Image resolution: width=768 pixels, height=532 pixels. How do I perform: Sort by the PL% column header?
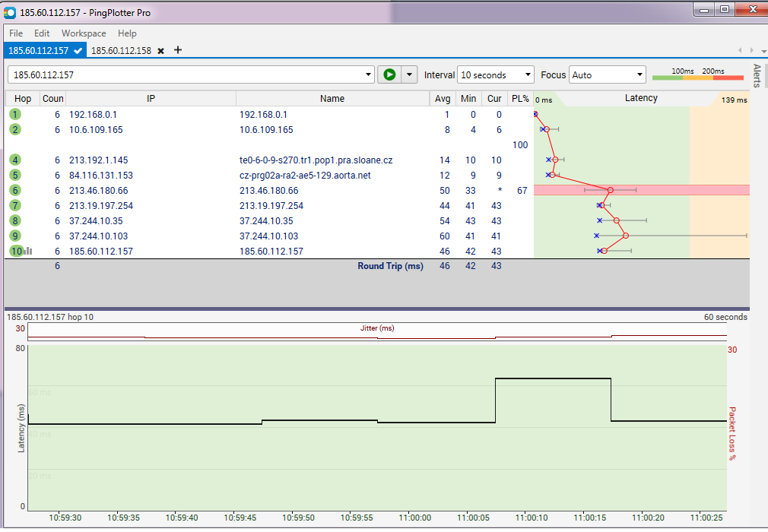pyautogui.click(x=520, y=99)
